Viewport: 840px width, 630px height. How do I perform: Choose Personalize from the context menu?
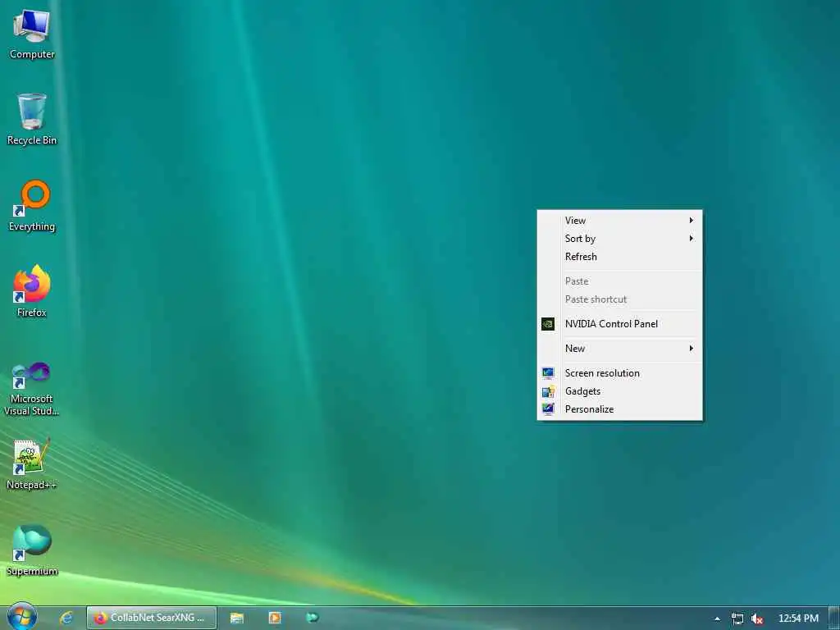pos(620,409)
